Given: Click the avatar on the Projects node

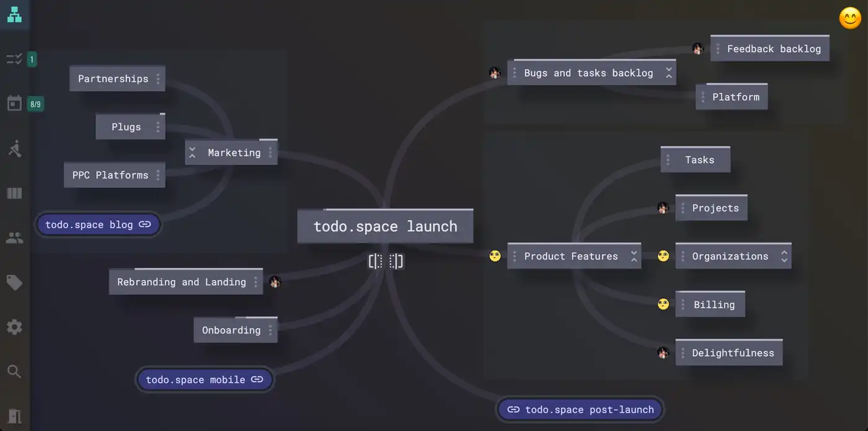Looking at the screenshot, I should pos(663,208).
